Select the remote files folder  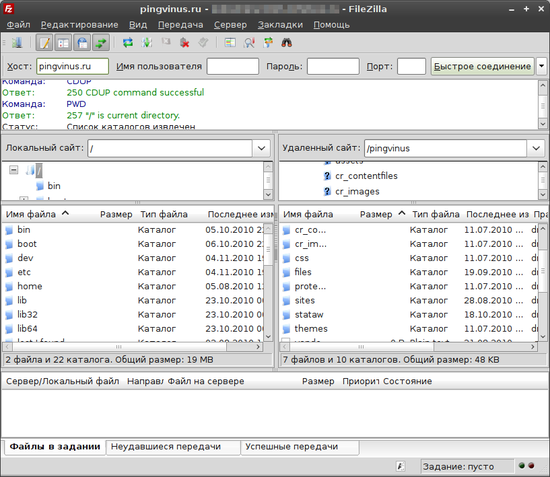point(409,272)
